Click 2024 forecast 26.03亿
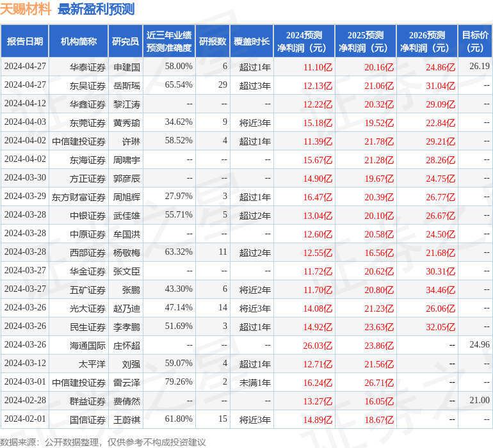 tap(318, 346)
